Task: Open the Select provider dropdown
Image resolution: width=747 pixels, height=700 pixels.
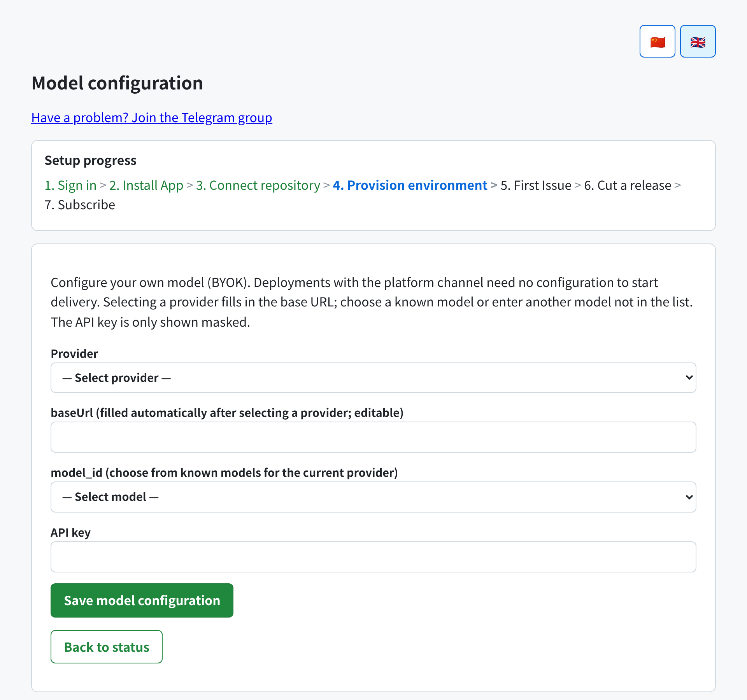Action: pyautogui.click(x=373, y=378)
